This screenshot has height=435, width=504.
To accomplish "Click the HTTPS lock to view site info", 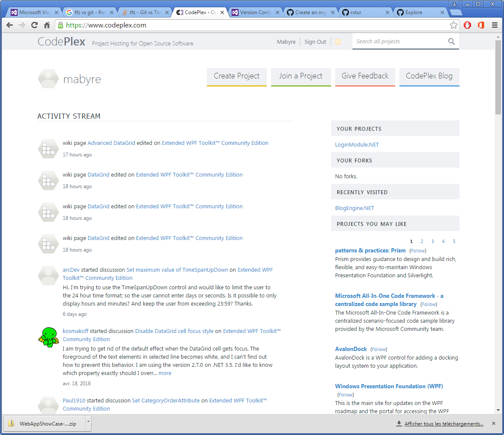I will pyautogui.click(x=60, y=25).
